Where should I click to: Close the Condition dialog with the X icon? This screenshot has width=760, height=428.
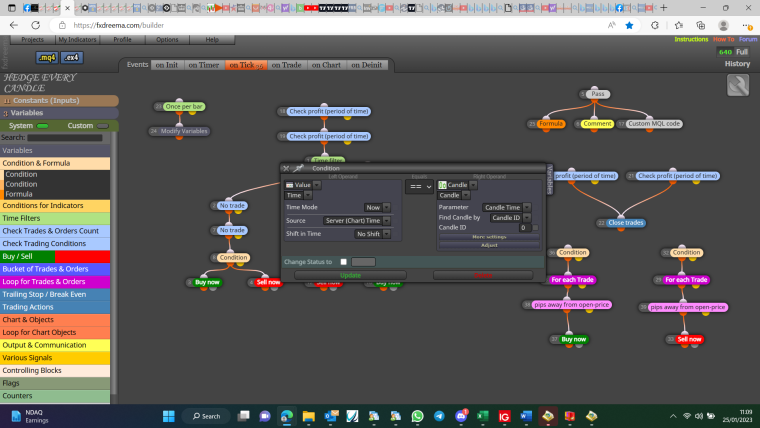coord(286,168)
